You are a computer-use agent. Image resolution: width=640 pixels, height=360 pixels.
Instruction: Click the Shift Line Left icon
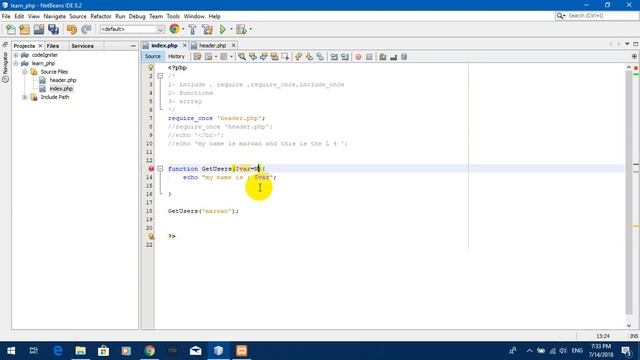(334, 57)
